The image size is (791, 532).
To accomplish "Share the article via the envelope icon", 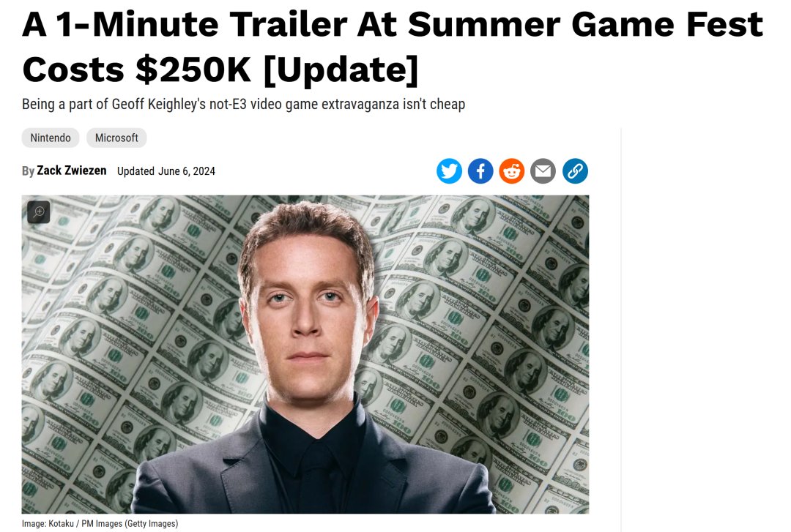I will click(x=543, y=171).
